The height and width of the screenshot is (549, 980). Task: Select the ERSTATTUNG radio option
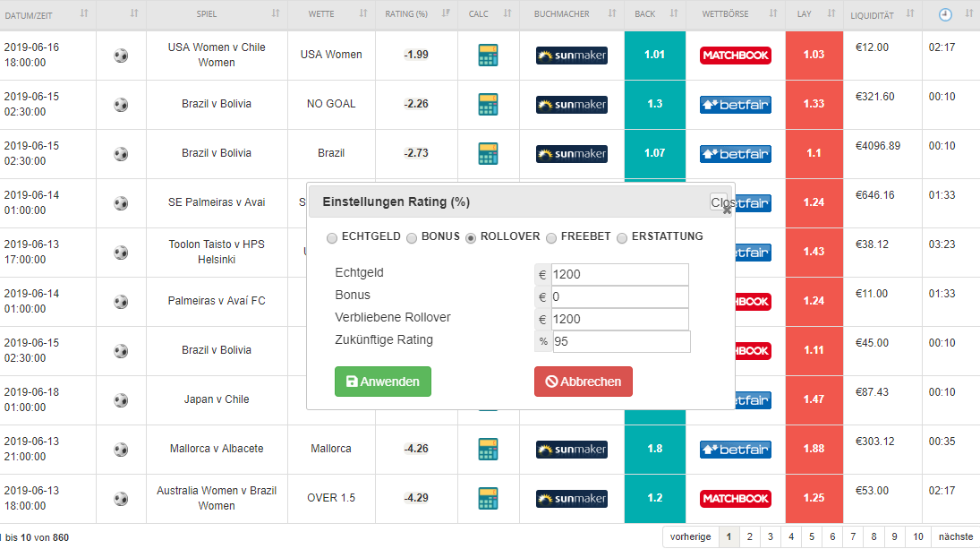pos(622,237)
